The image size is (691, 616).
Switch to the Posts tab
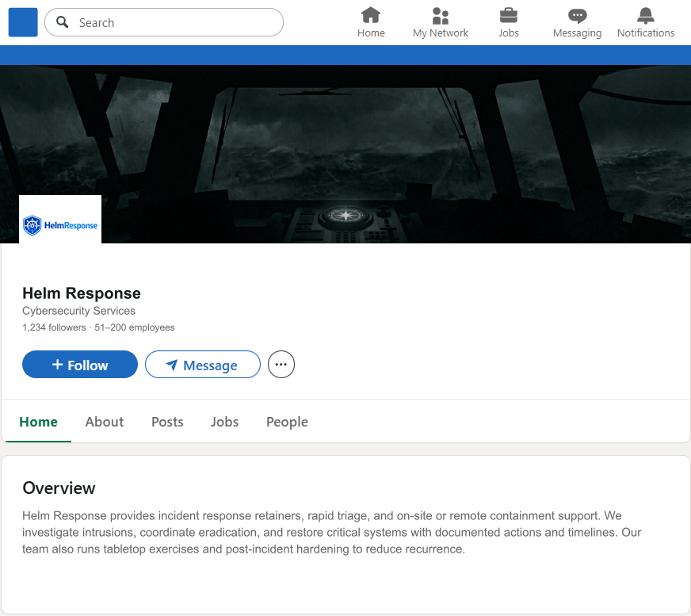167,422
